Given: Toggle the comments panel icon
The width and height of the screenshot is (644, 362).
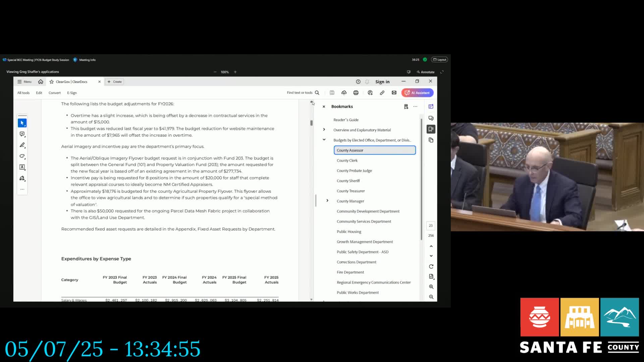Looking at the screenshot, I should click(431, 118).
